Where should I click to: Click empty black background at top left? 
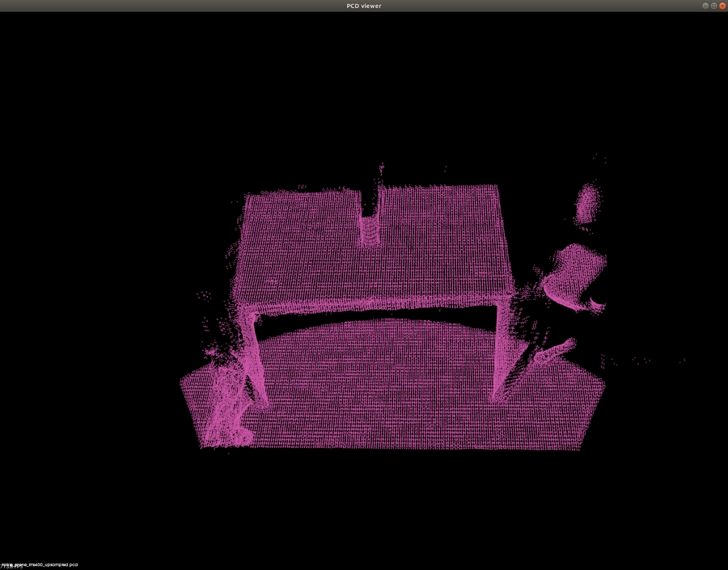click(81, 81)
